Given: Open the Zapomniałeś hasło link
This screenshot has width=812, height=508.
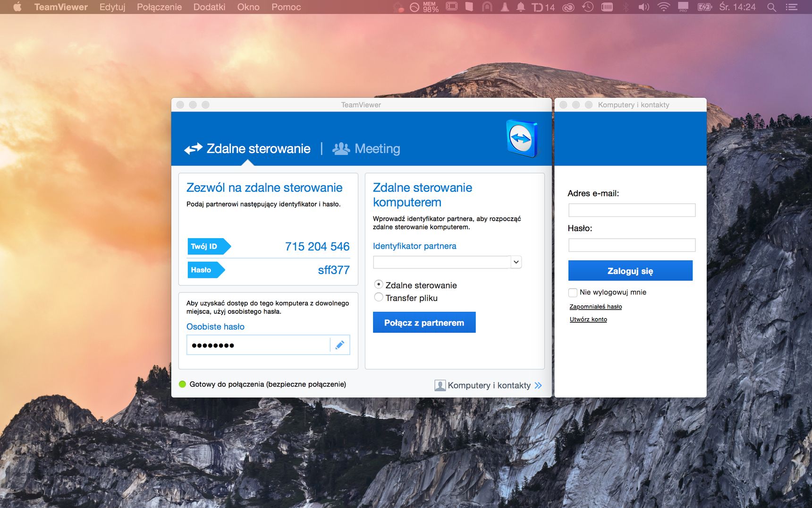Looking at the screenshot, I should tap(595, 307).
